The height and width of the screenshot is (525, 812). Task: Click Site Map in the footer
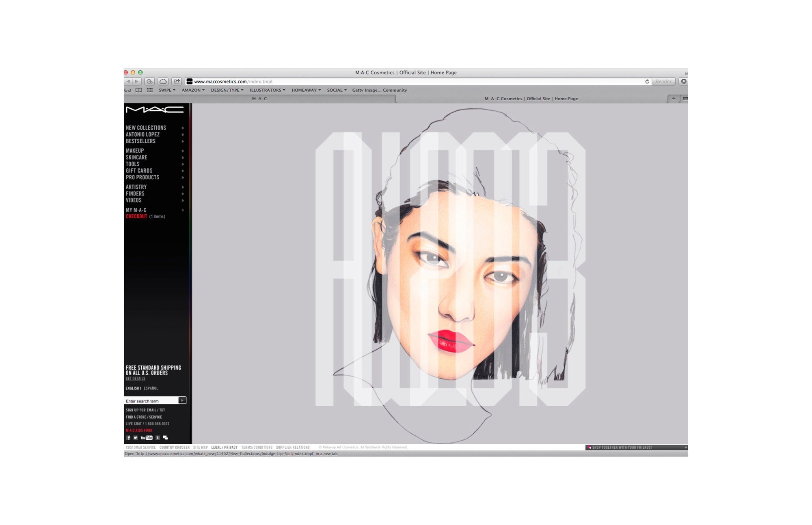tap(200, 448)
